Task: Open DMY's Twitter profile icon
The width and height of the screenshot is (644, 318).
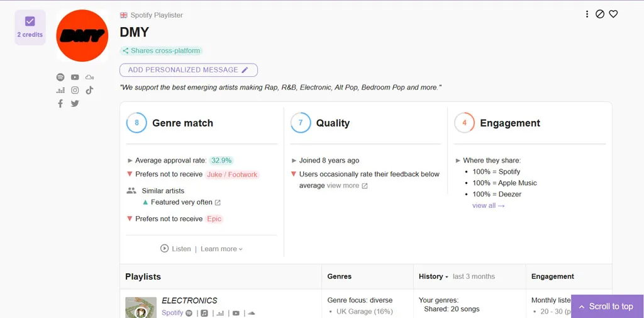Action: pos(75,103)
